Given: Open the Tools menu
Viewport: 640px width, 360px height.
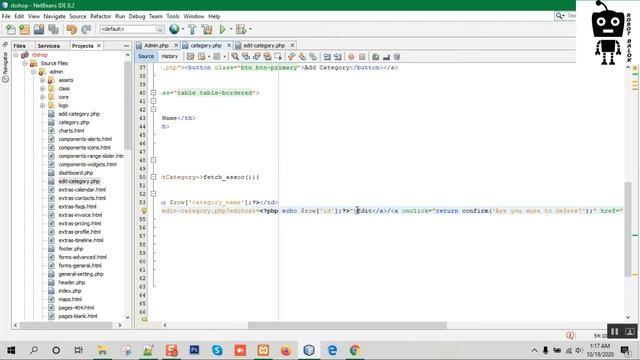Looking at the screenshot, I should [173, 16].
